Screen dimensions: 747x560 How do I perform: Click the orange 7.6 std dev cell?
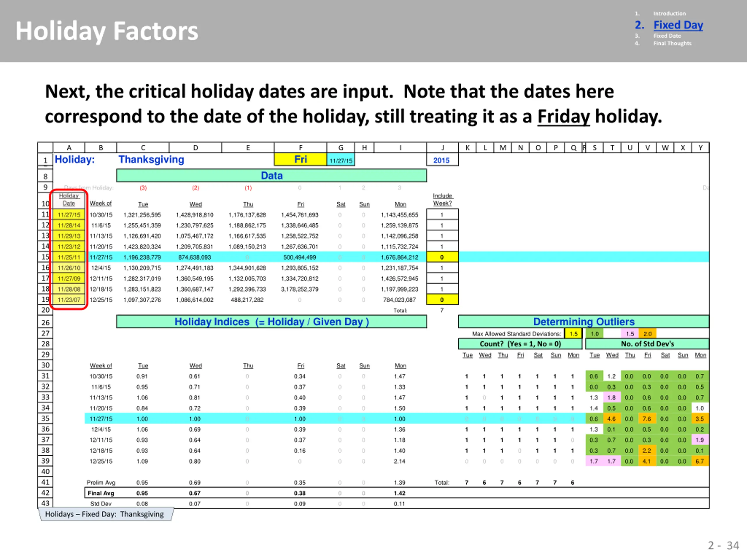(x=647, y=419)
